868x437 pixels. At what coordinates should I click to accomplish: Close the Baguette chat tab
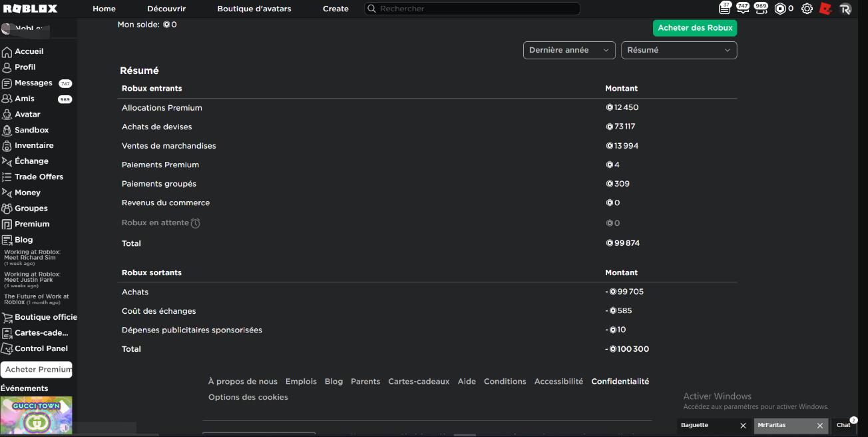pyautogui.click(x=744, y=426)
